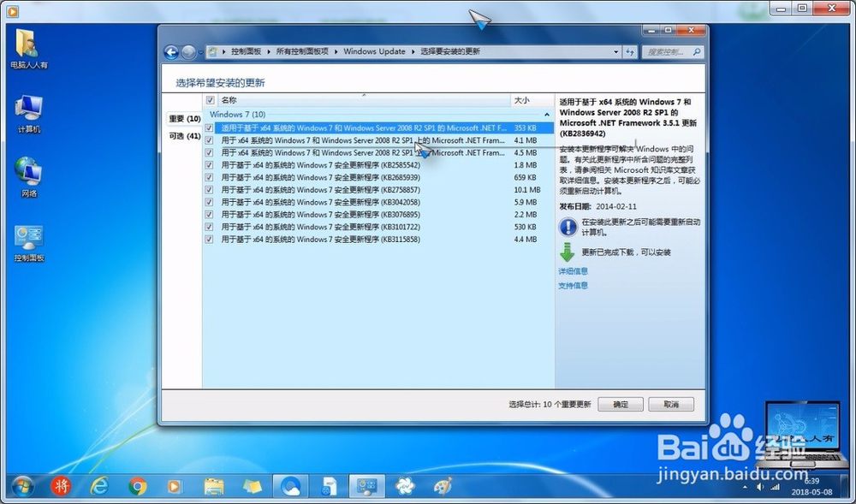The width and height of the screenshot is (856, 504).
Task: Switch to the Control Panel taskbar button
Action: pos(367,485)
